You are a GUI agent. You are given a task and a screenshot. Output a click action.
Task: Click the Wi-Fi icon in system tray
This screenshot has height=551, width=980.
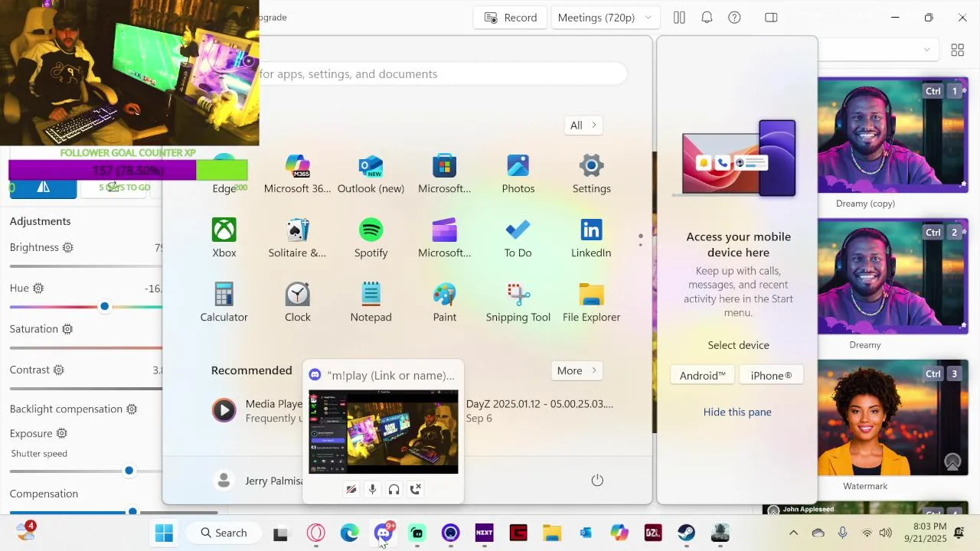867,533
